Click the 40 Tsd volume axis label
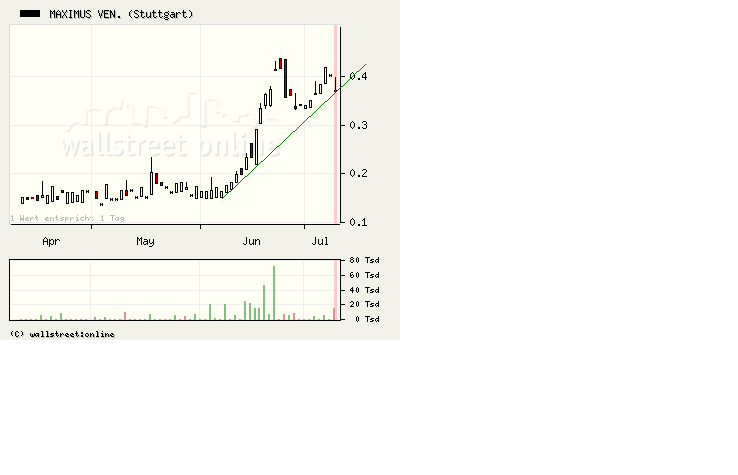738x475 pixels. [364, 289]
